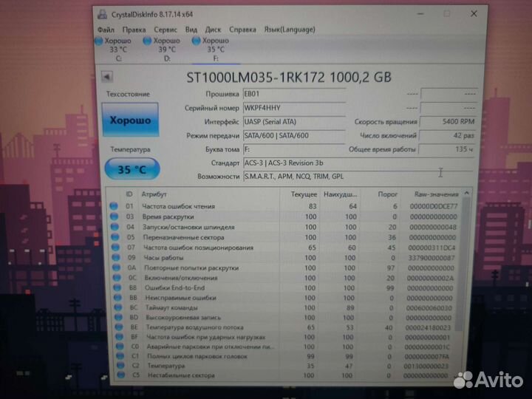
Task: Click status icon of attribute BB row
Action: [117, 298]
